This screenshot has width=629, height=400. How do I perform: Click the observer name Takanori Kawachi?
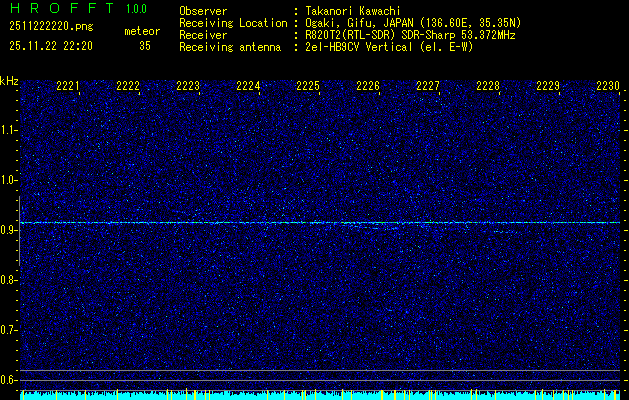coord(353,11)
